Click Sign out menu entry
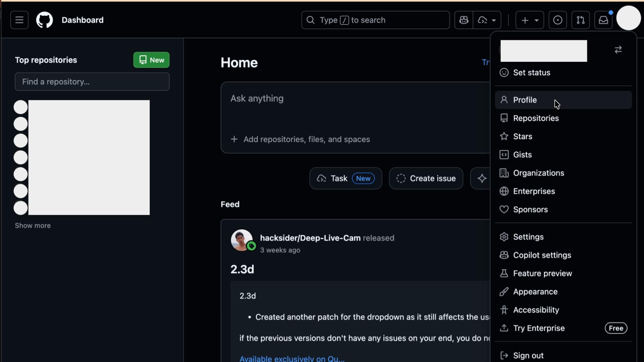The height and width of the screenshot is (362, 644). (528, 355)
